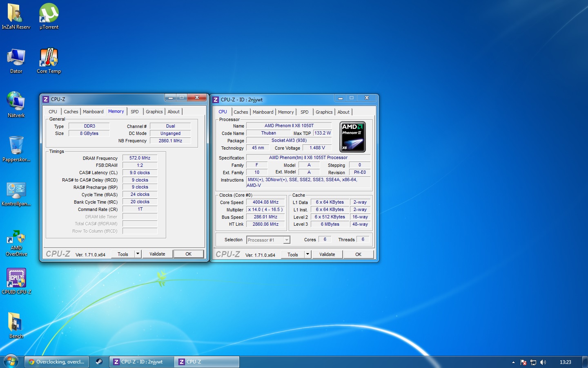Click the FSB:DRAM ratio 1:2 value
Viewport: 588px width, 368px height.
140,165
